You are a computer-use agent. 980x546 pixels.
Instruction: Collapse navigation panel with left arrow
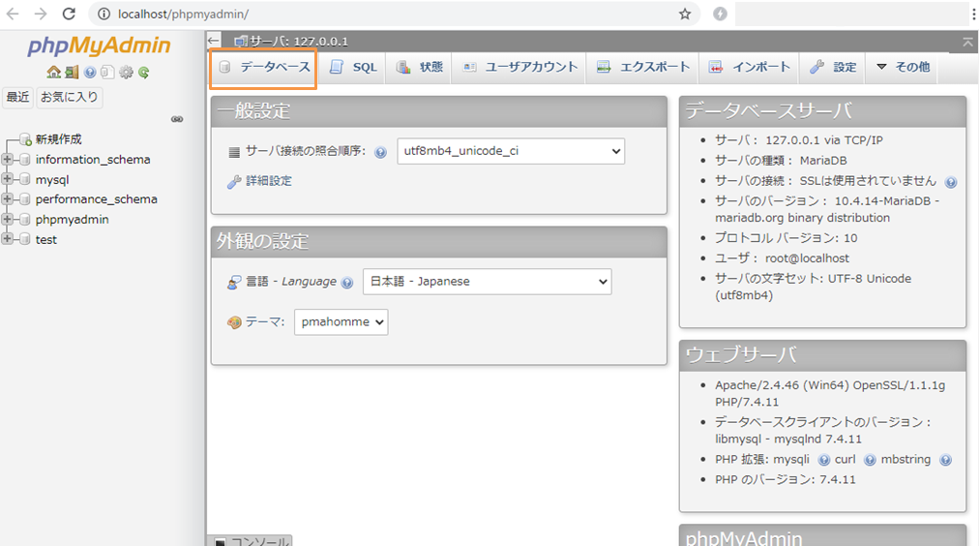[214, 42]
